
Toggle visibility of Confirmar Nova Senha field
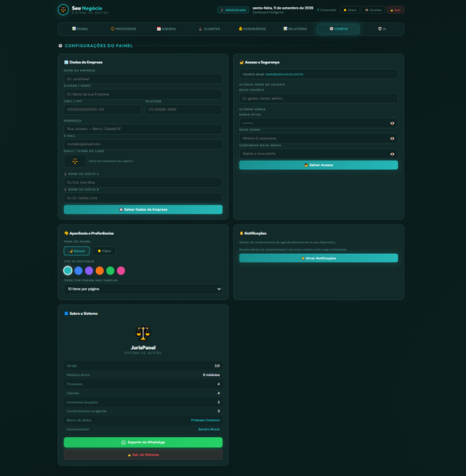(392, 154)
